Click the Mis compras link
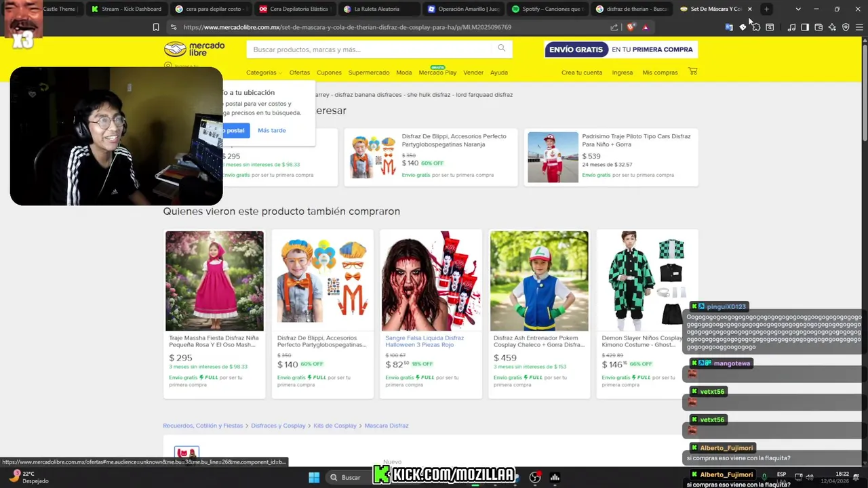Viewport: 868px width, 488px height. tap(660, 73)
